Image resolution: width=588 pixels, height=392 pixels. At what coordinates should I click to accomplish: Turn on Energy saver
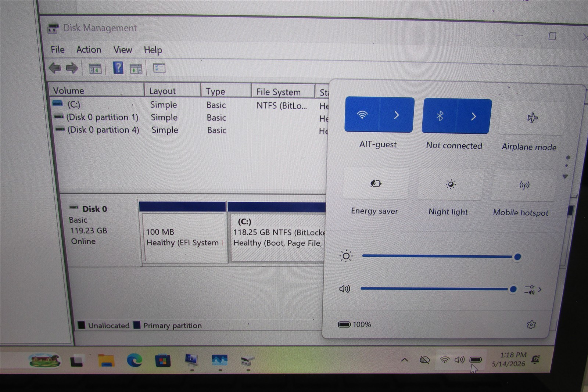376,183
